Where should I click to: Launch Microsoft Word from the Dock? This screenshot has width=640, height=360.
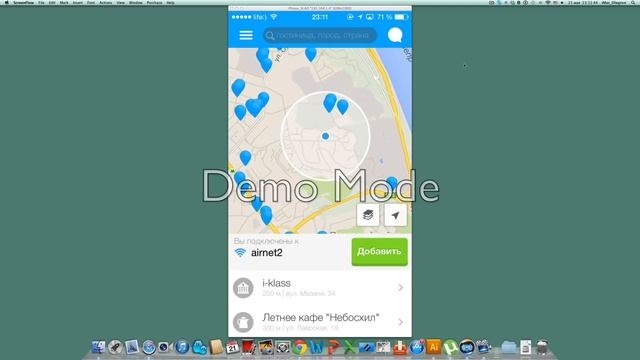(316, 347)
